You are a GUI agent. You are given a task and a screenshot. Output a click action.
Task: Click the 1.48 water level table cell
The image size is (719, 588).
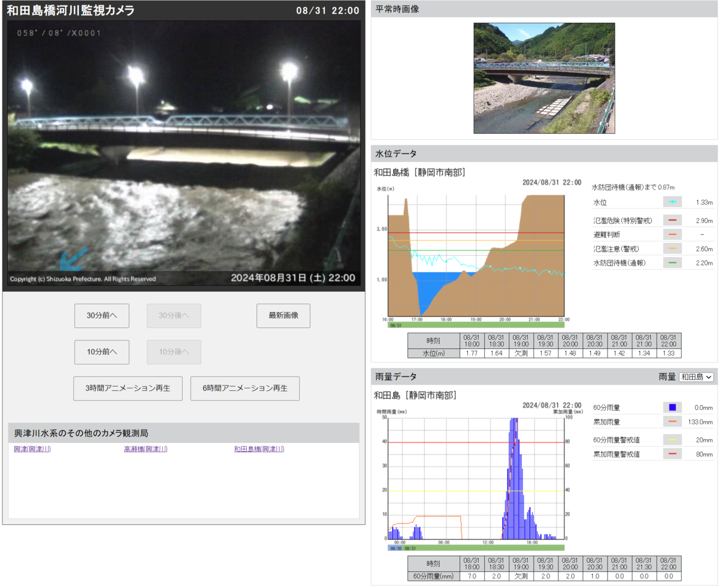click(x=570, y=354)
